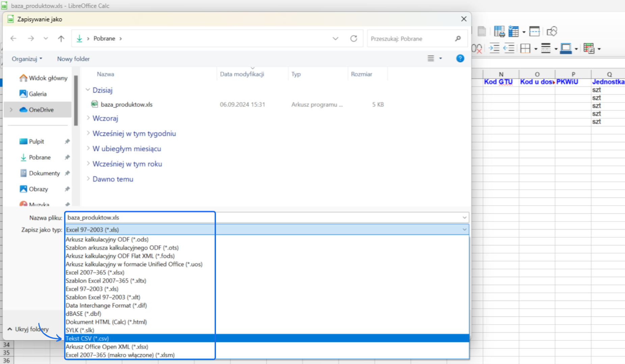
Task: Open the view options dropdown arrow
Action: click(441, 58)
